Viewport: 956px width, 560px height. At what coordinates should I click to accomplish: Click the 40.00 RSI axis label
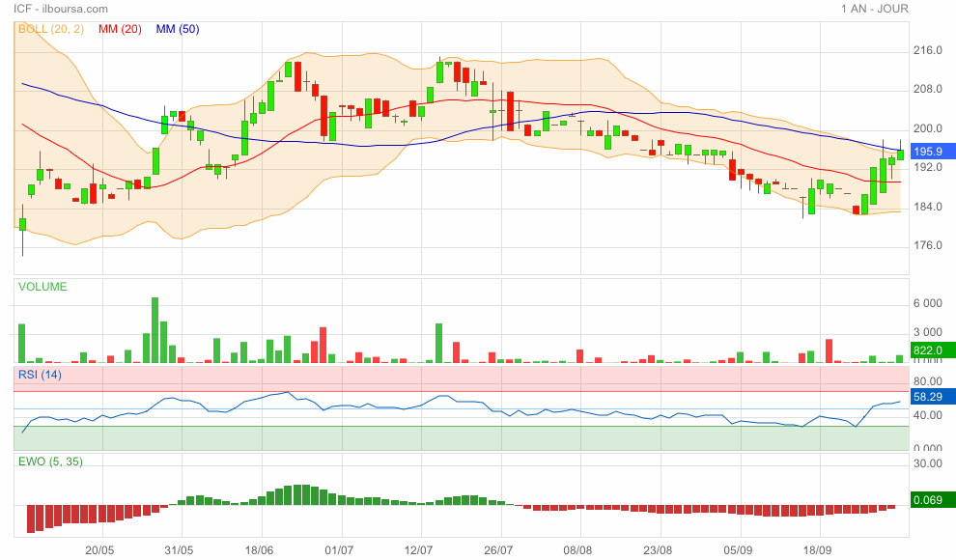[927, 415]
